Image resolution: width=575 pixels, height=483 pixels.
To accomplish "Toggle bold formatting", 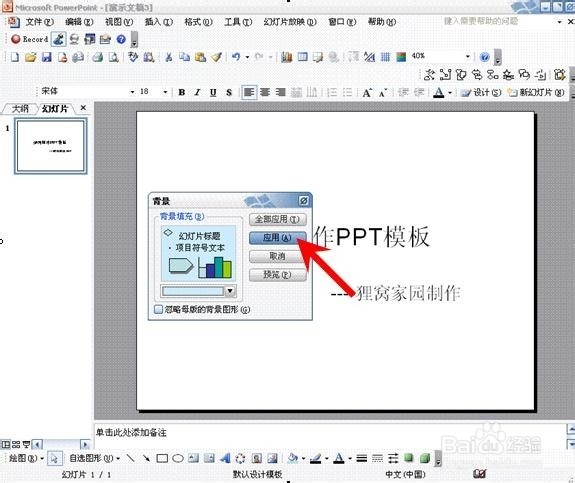I will tap(182, 92).
